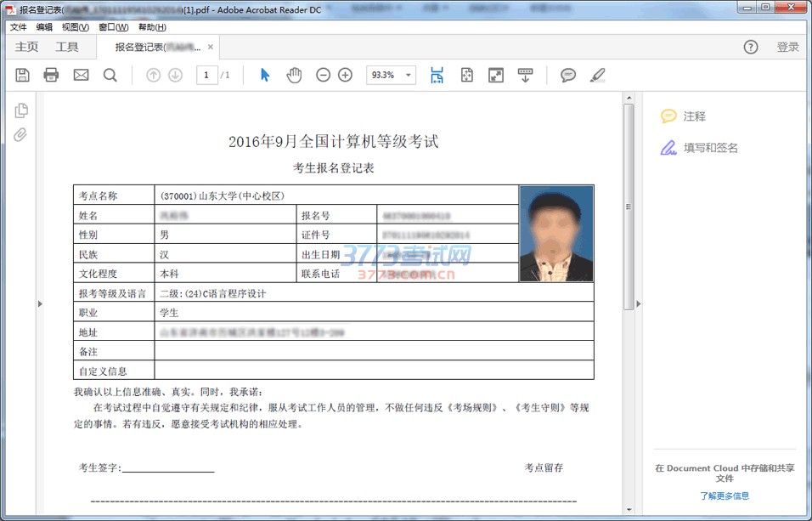Print the document using the printer icon

pos(51,75)
